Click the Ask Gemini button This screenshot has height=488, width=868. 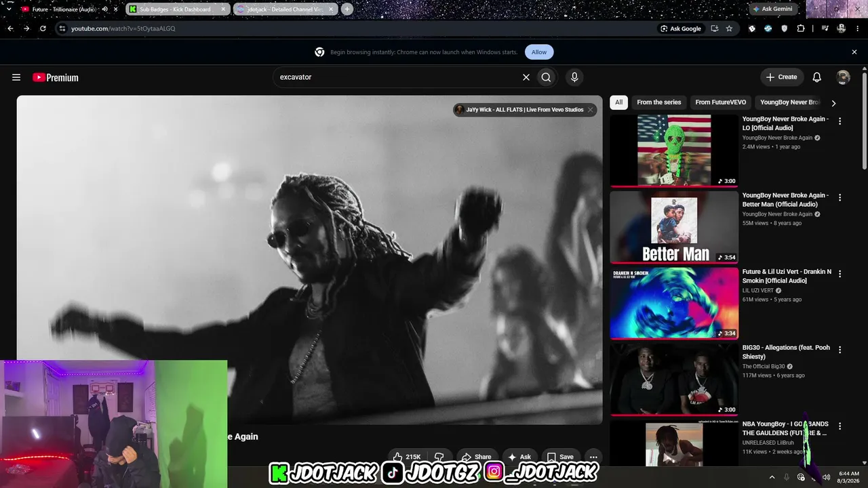click(772, 9)
